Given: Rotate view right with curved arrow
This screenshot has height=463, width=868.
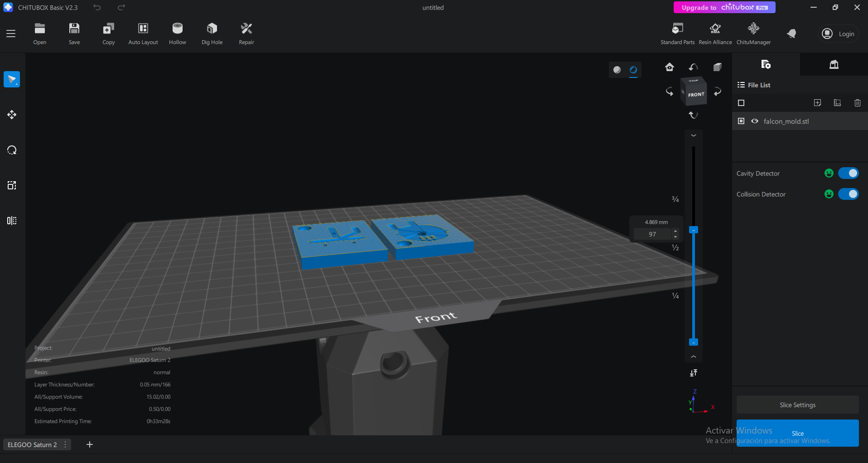Looking at the screenshot, I should point(718,92).
